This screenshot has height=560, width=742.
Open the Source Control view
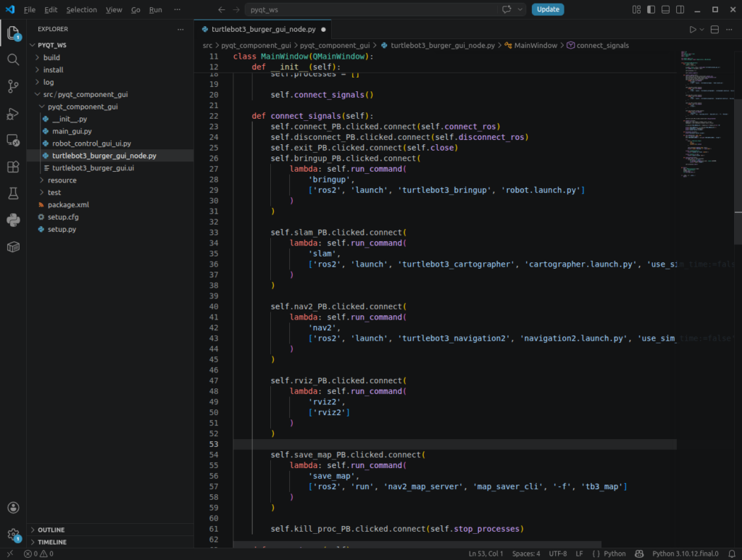(x=13, y=86)
